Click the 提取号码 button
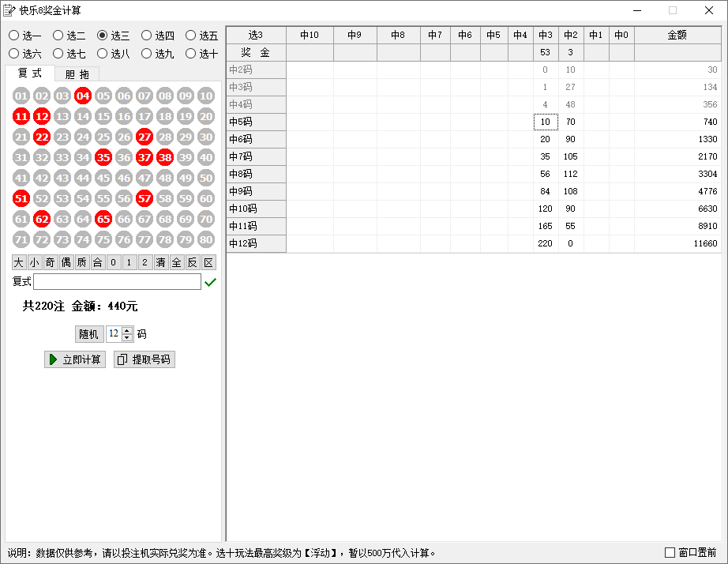This screenshot has width=728, height=564. [x=144, y=359]
